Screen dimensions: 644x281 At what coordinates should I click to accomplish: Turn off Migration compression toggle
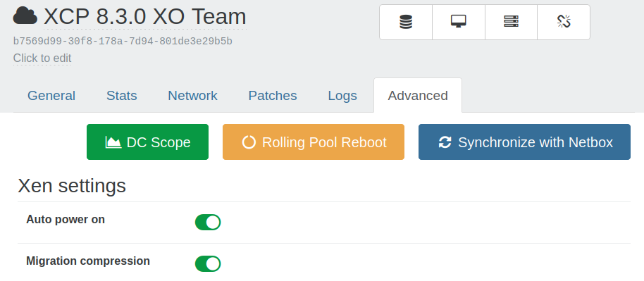208,263
